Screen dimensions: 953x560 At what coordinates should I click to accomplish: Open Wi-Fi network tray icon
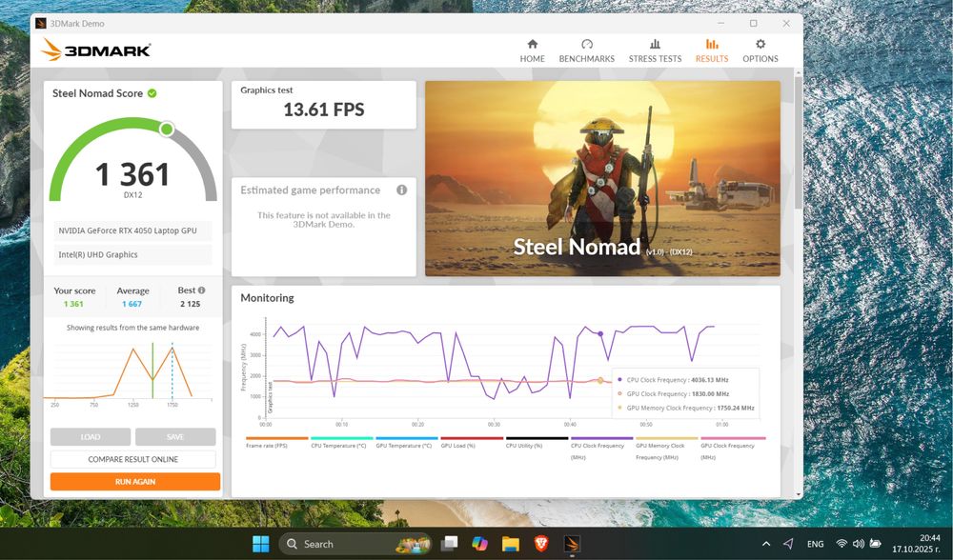coord(841,544)
